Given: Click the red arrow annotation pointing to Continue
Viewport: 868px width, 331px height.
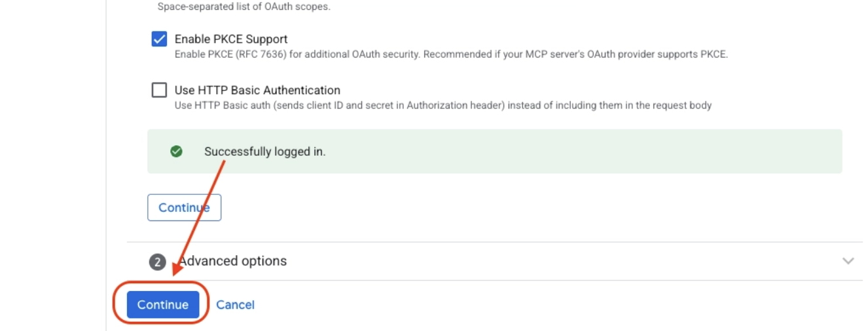Looking at the screenshot, I should pos(198,218).
